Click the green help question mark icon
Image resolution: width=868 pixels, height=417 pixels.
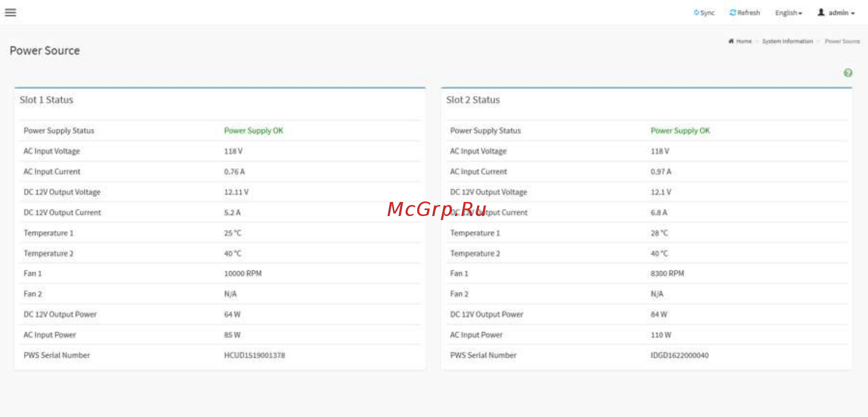click(x=848, y=73)
